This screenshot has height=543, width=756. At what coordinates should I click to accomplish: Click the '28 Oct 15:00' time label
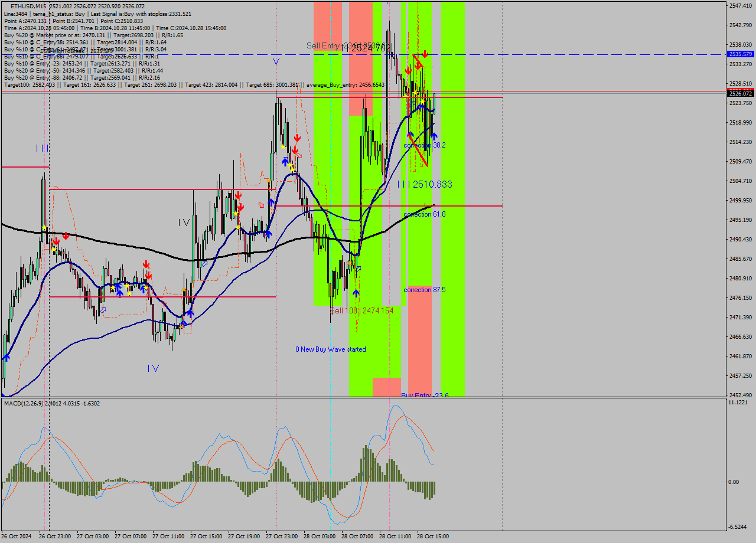(433, 537)
